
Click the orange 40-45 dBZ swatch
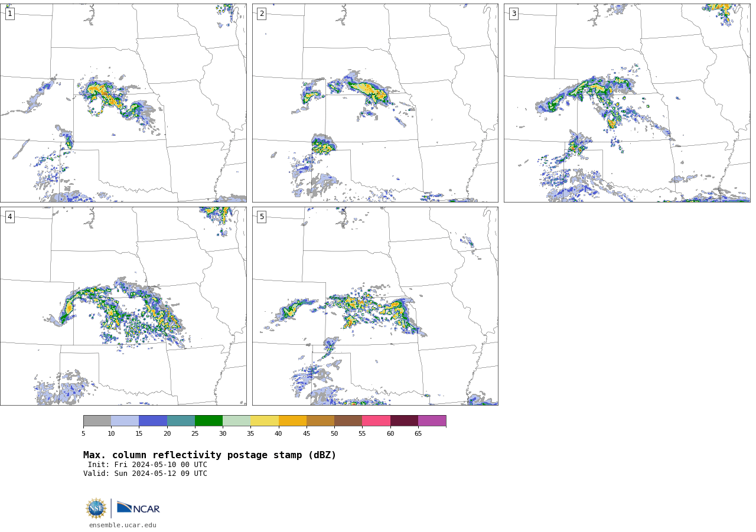tap(292, 421)
